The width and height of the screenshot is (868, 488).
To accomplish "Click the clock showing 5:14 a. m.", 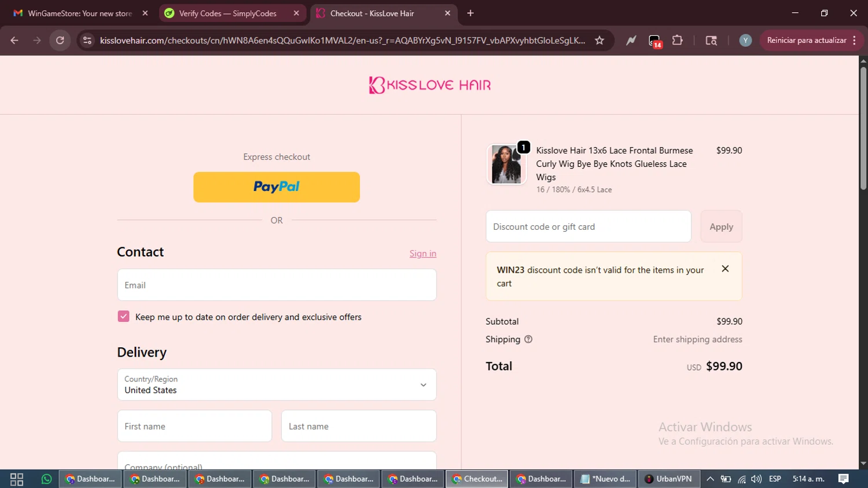I will (808, 479).
